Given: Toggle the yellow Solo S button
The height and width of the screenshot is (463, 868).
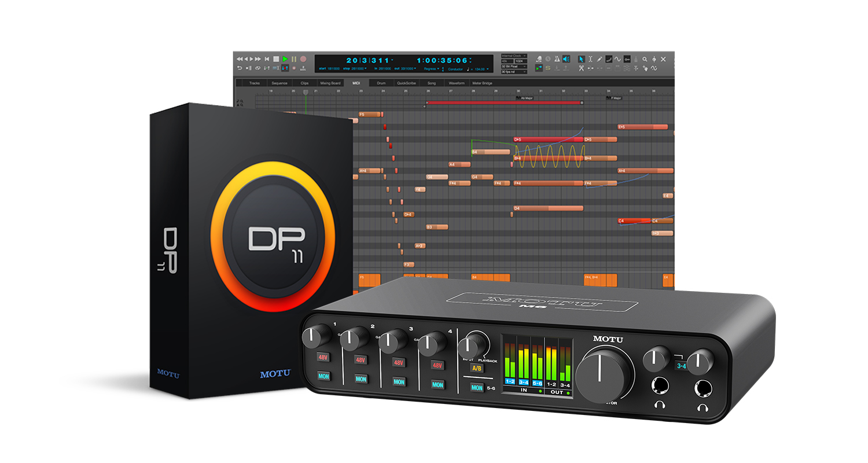Looking at the screenshot, I should [548, 68].
